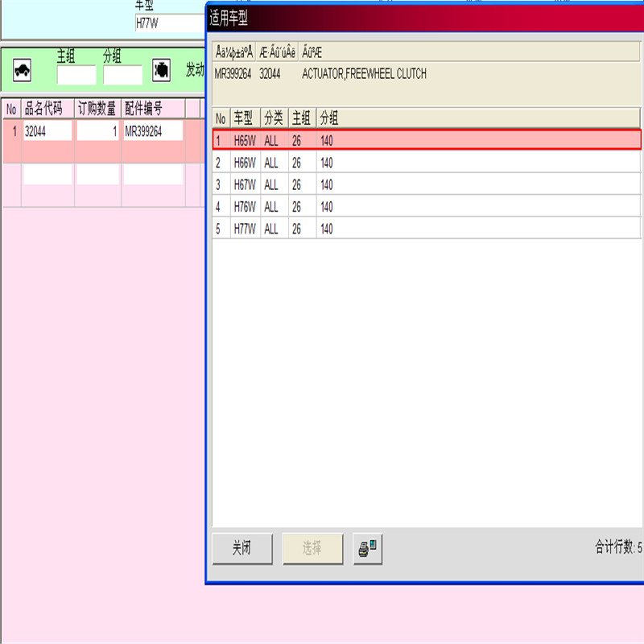Click the 32044 code in dialog header

[x=270, y=74]
